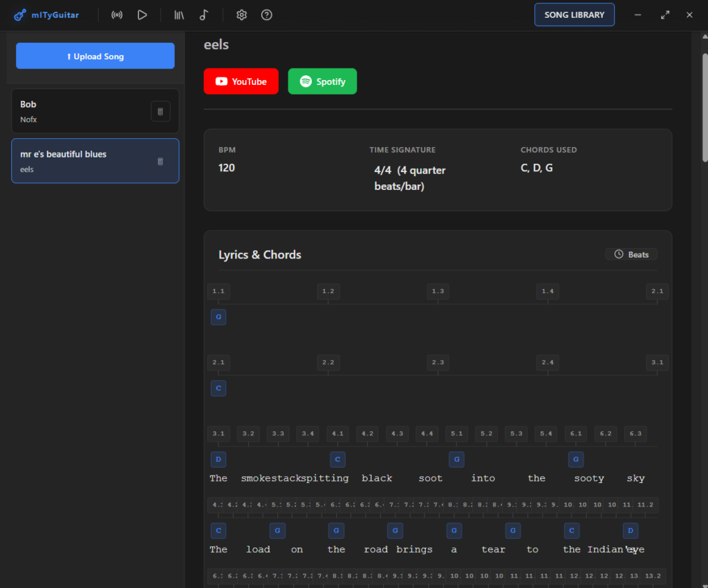Click the D chord above first 'The'
The height and width of the screenshot is (588, 708).
click(x=218, y=459)
